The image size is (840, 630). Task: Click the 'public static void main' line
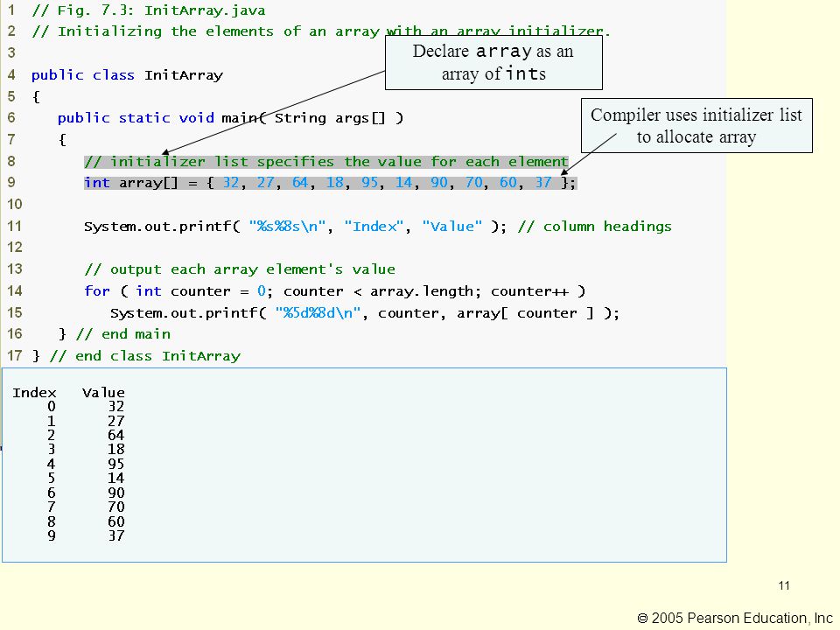click(230, 118)
